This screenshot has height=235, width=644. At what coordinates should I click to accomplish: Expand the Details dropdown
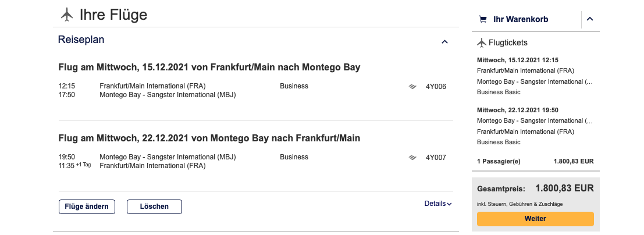pyautogui.click(x=438, y=204)
